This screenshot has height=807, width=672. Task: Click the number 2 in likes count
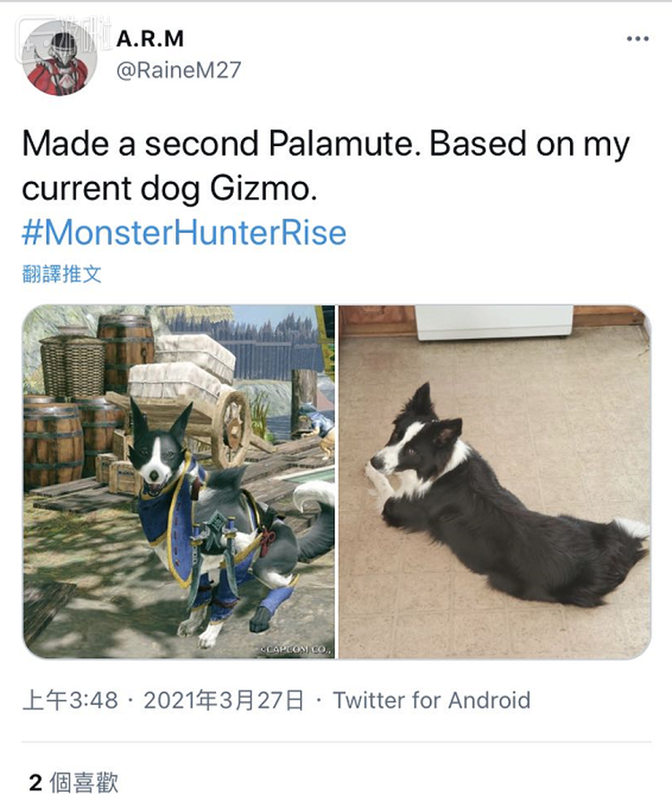pyautogui.click(x=36, y=784)
